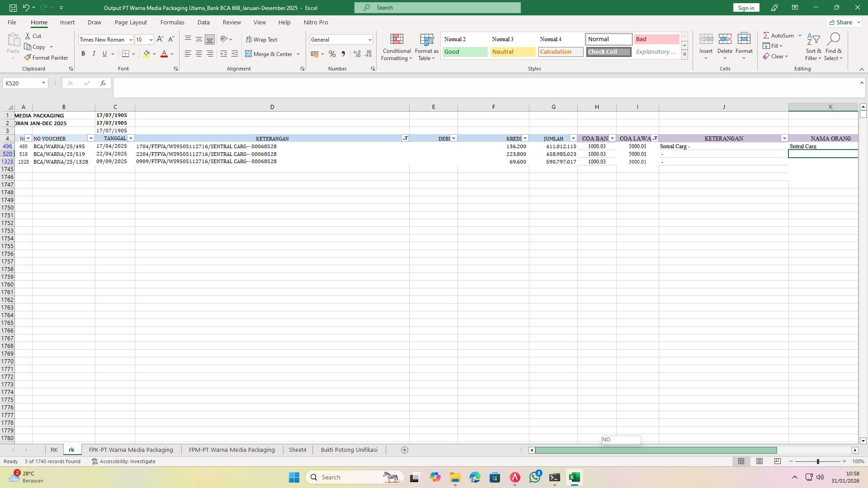Image resolution: width=868 pixels, height=488 pixels.
Task: Open the Font Size dropdown
Action: (x=151, y=40)
